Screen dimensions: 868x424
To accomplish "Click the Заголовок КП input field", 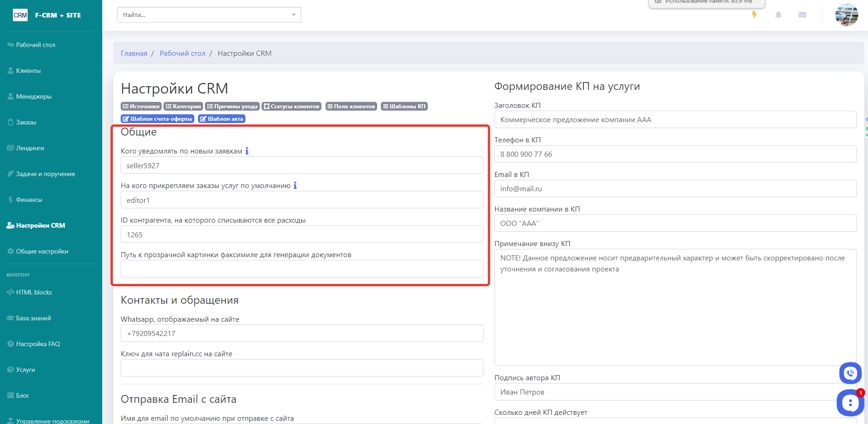I will tap(675, 120).
